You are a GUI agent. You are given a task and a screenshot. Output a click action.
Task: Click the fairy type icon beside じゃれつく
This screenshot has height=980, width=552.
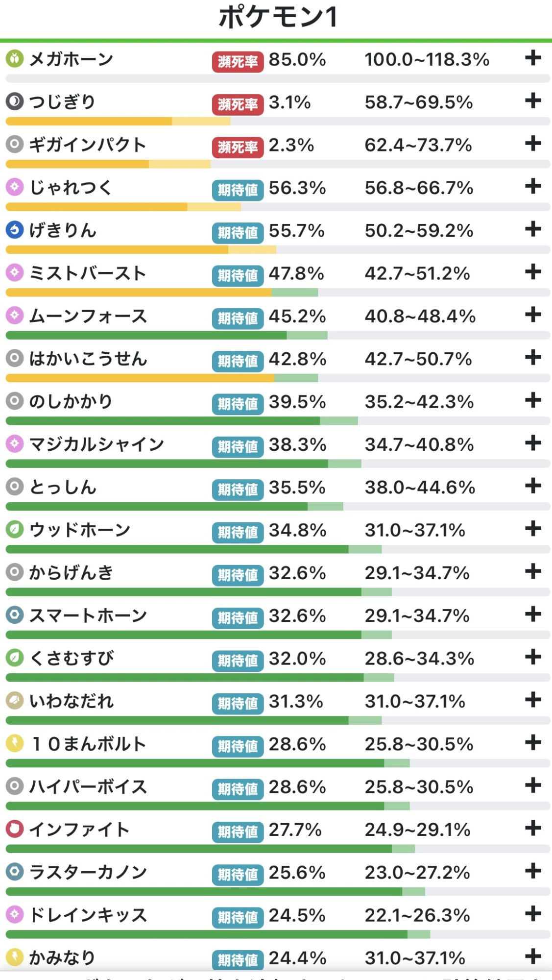pos(15,187)
